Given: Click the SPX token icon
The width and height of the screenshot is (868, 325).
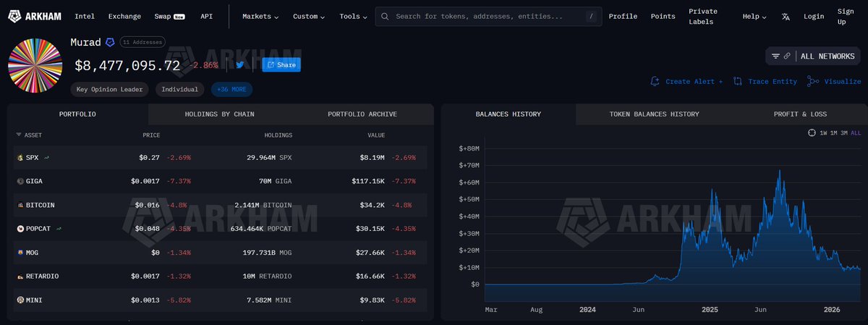Looking at the screenshot, I should 19,157.
